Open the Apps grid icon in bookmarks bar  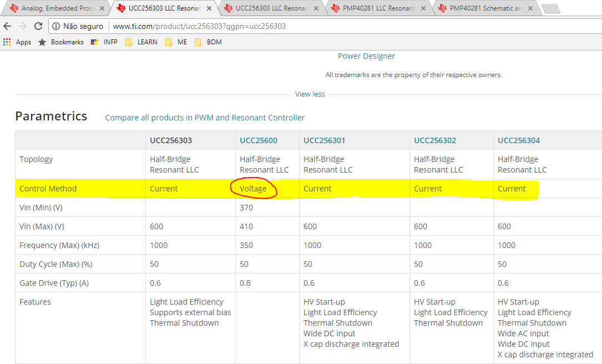[x=7, y=42]
